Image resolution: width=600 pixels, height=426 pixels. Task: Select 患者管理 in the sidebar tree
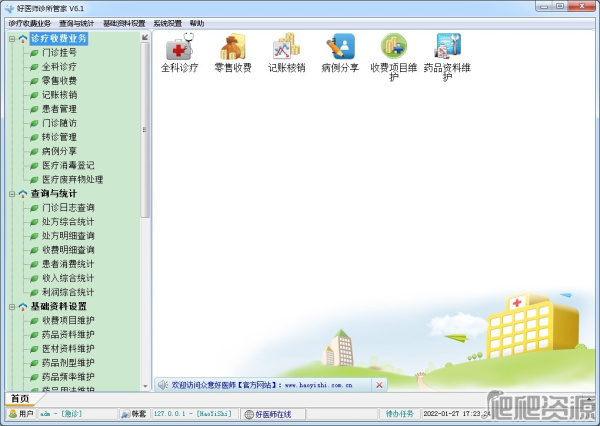[59, 109]
